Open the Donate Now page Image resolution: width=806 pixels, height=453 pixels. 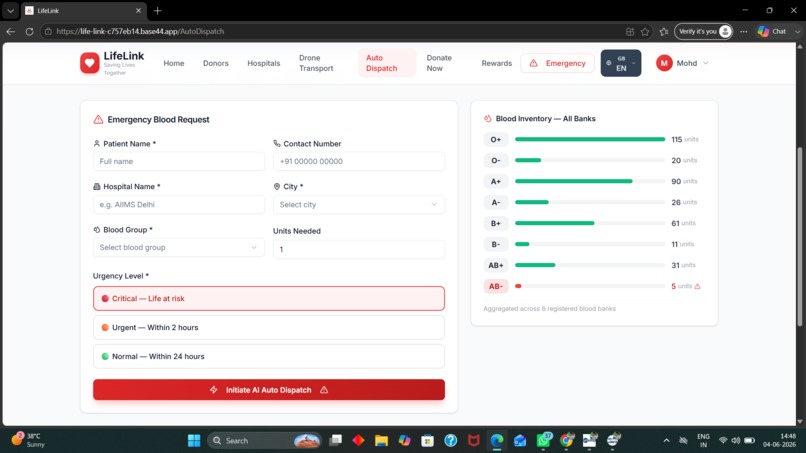439,63
